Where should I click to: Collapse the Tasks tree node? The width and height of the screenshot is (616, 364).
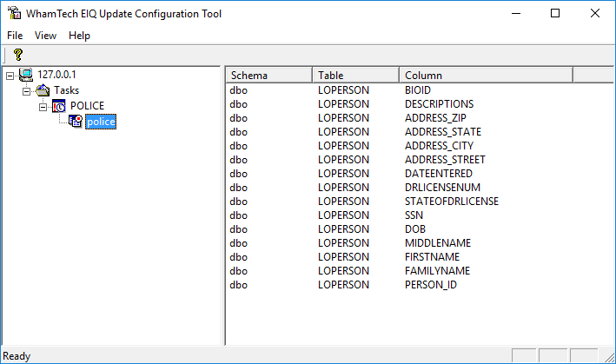(x=26, y=91)
